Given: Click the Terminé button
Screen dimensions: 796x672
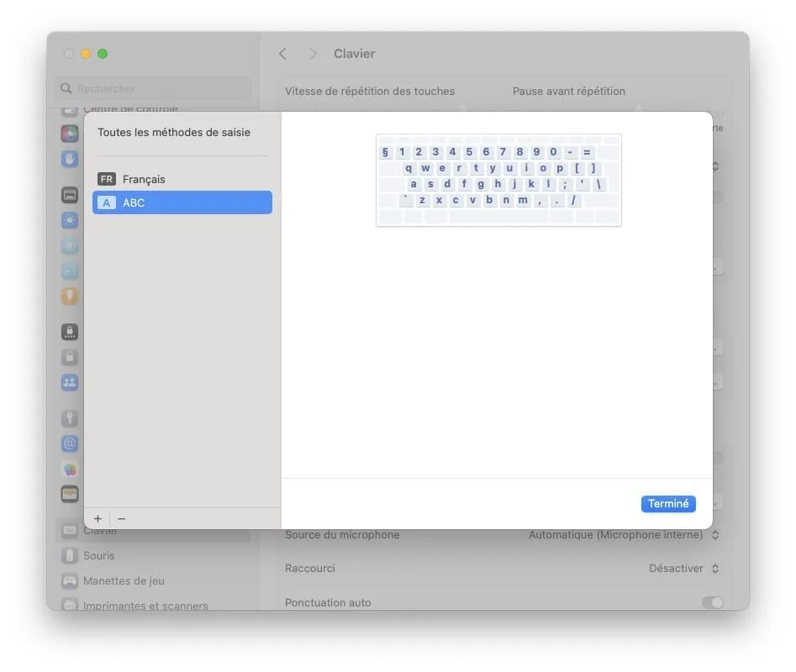Looking at the screenshot, I should 668,503.
